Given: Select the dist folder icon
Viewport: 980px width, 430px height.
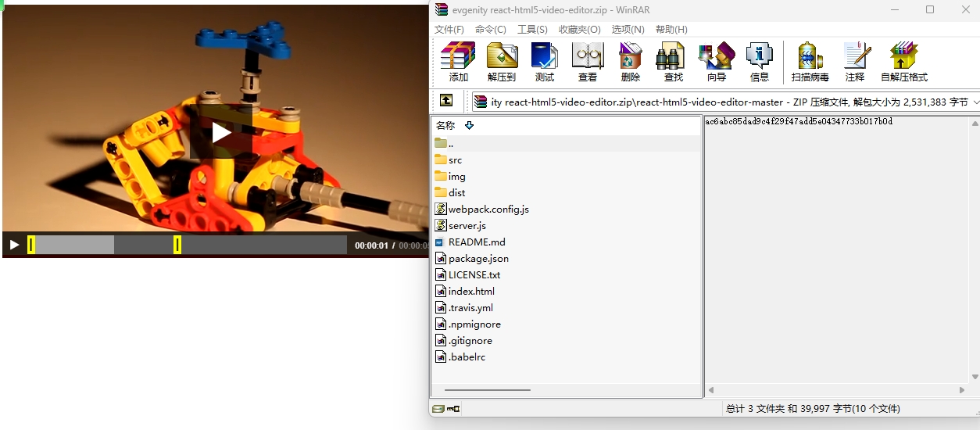Looking at the screenshot, I should pos(441,192).
